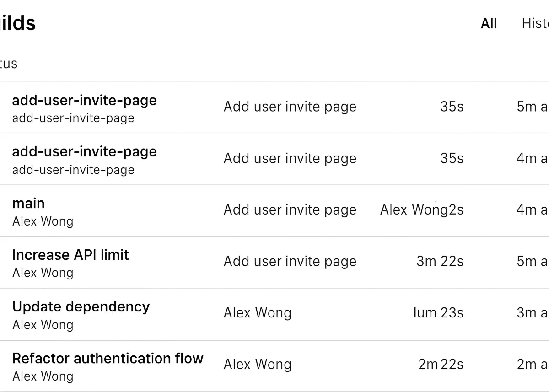Image resolution: width=549 pixels, height=392 pixels.
Task: Sort by the Status column header
Action: [8, 64]
